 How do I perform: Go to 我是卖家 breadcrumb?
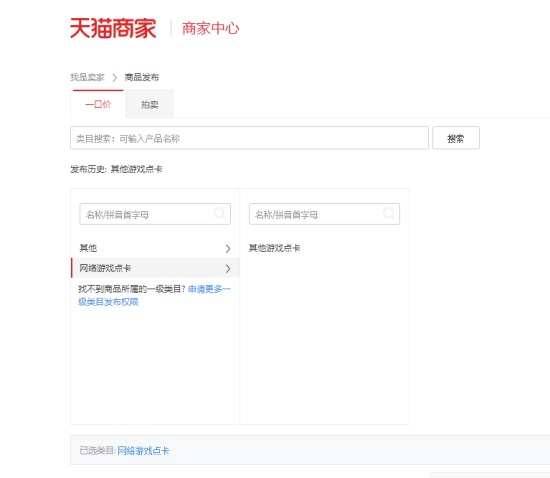tap(87, 77)
